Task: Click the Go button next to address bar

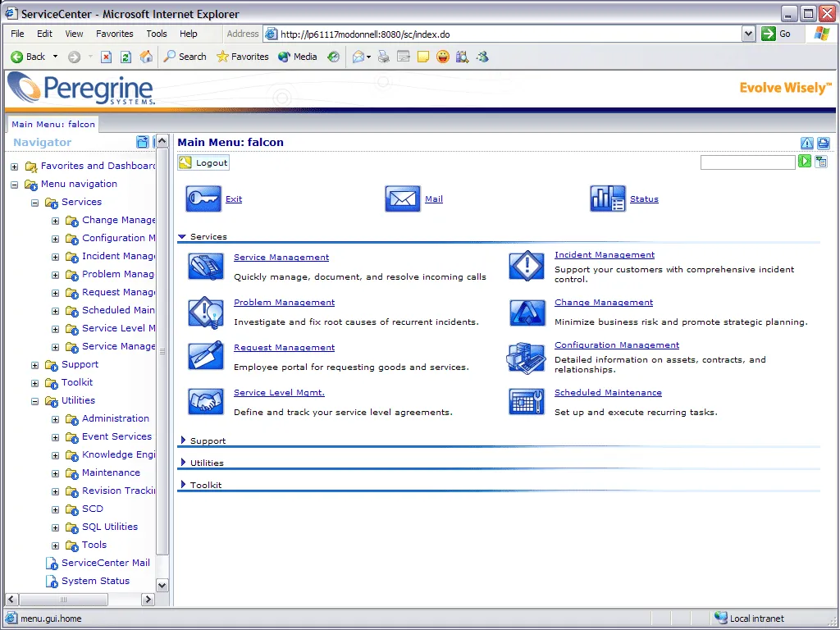Action: coord(776,34)
